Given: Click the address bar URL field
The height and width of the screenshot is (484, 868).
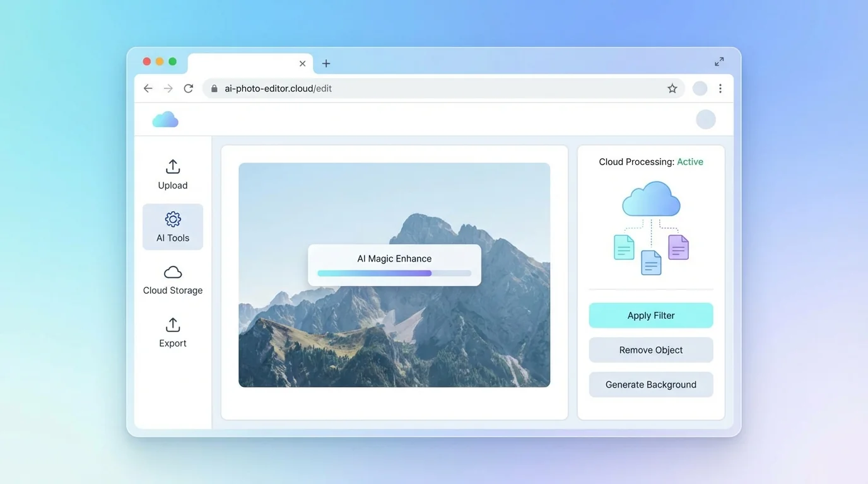Looking at the screenshot, I should tap(435, 89).
